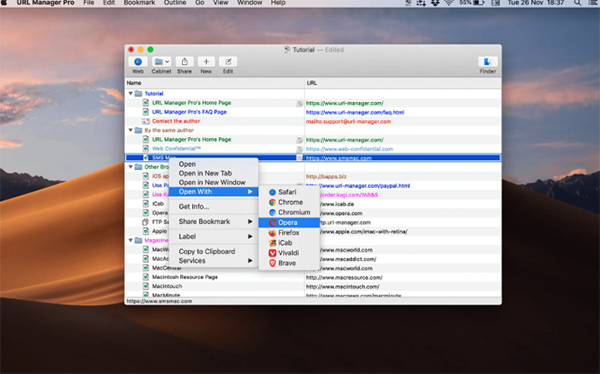This screenshot has height=374, width=600.
Task: Collapse the Other Browsers folder triangle
Action: (130, 167)
